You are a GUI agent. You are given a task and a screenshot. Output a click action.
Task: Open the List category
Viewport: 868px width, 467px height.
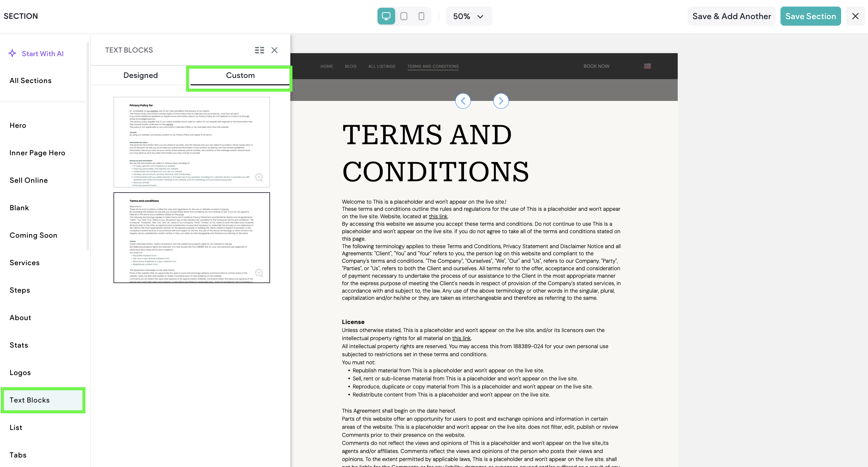16,427
